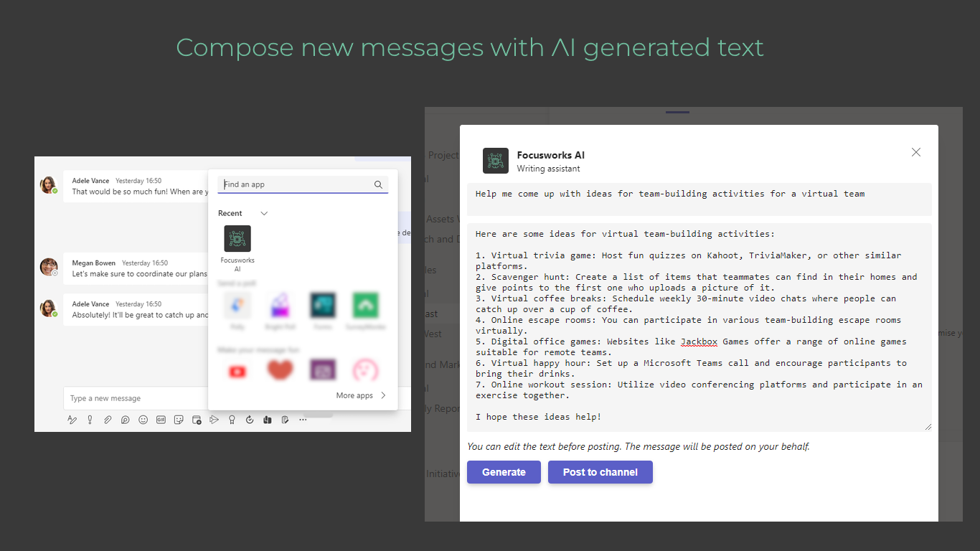Open the Format text pen icon
This screenshot has width=980, height=551.
(72, 420)
